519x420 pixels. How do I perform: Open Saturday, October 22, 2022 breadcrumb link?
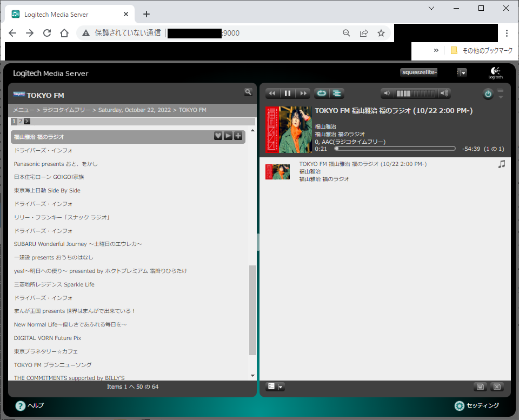(135, 110)
